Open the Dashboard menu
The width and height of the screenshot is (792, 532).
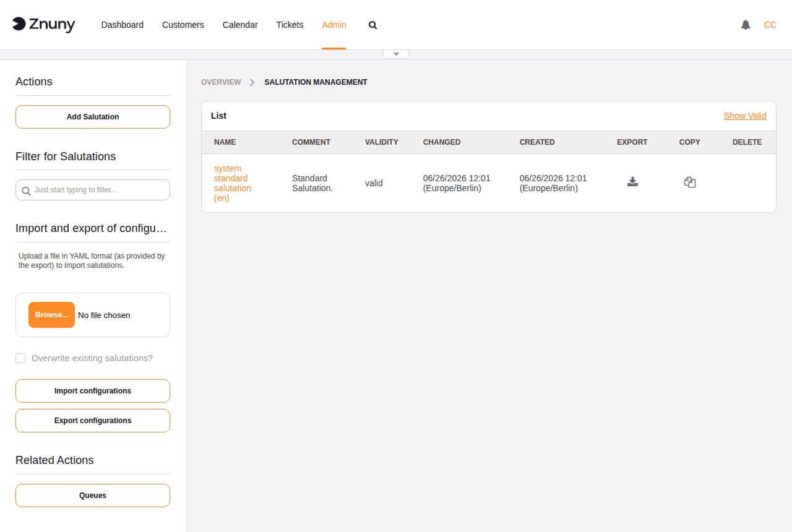tap(123, 25)
